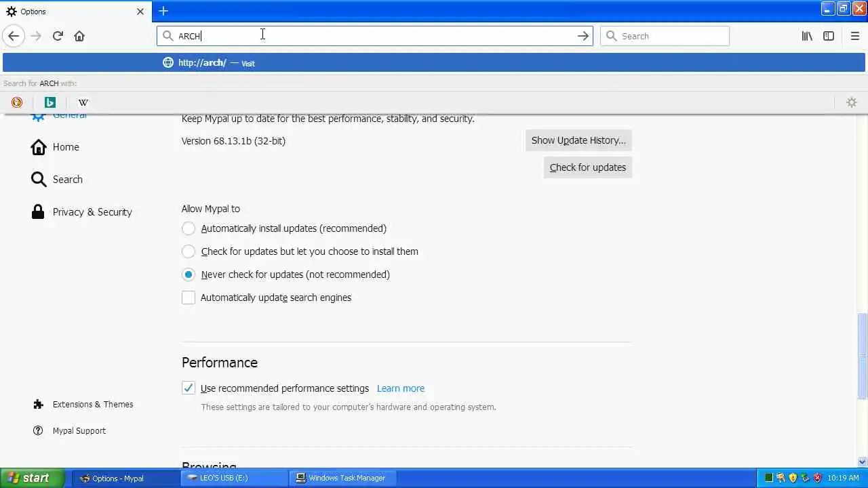This screenshot has width=868, height=488.
Task: Open Learn more performance link
Action: (401, 388)
